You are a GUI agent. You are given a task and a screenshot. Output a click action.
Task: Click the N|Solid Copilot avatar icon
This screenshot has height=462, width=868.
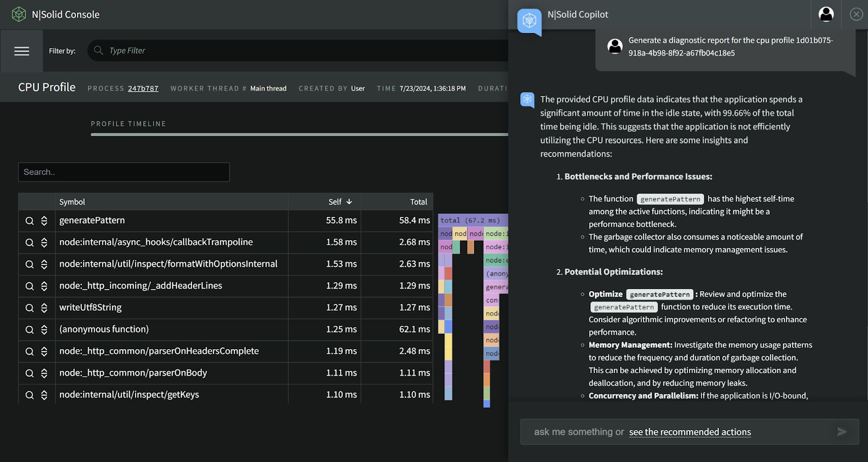point(529,22)
